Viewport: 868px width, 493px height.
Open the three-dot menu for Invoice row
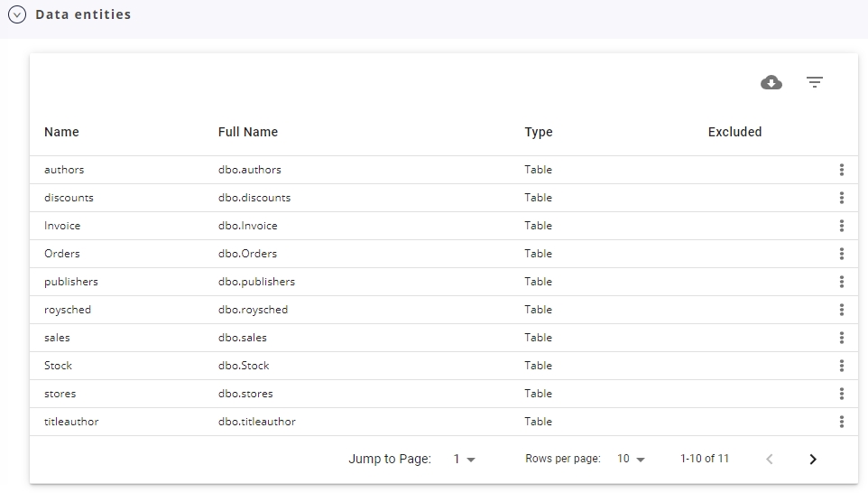point(842,226)
